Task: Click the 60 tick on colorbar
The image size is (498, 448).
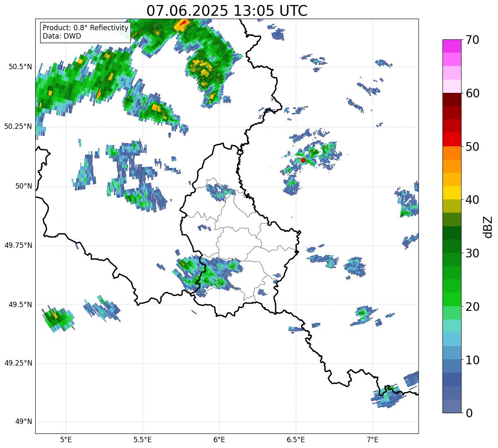Action: 472,93
